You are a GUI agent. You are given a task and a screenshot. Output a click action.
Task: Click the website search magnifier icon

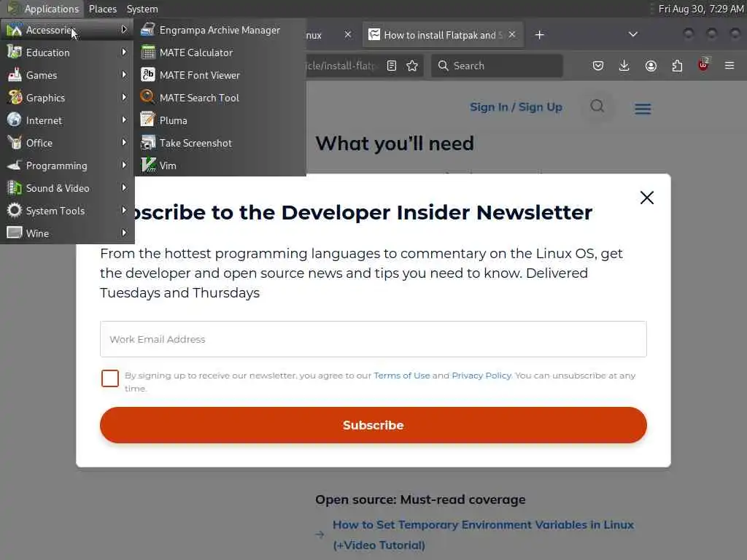[x=597, y=106]
